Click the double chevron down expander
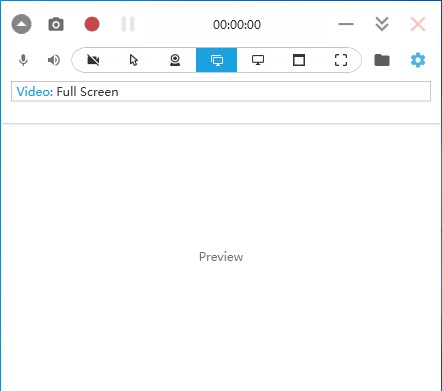The height and width of the screenshot is (391, 442). pos(382,24)
